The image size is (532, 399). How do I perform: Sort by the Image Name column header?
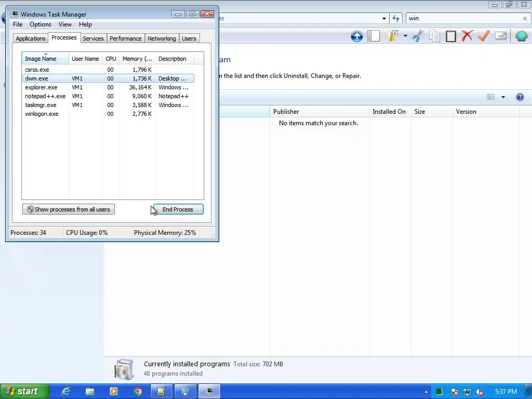[x=46, y=59]
